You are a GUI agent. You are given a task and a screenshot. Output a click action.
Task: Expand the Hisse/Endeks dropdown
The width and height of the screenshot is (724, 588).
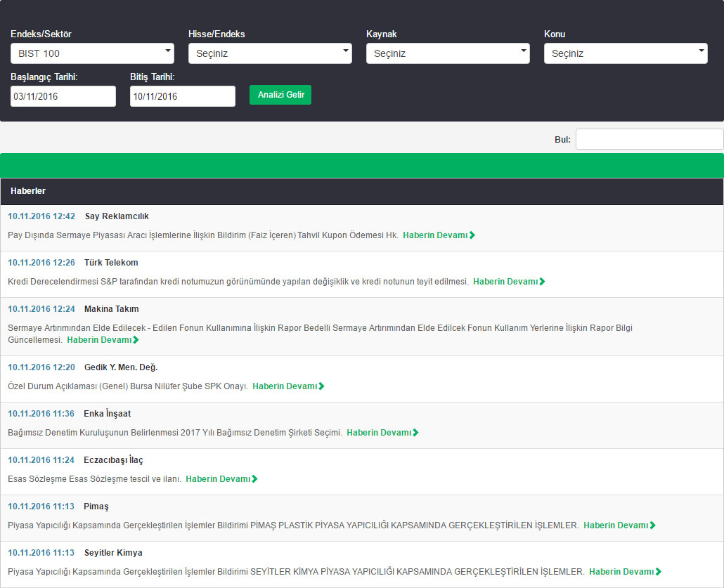click(x=270, y=53)
